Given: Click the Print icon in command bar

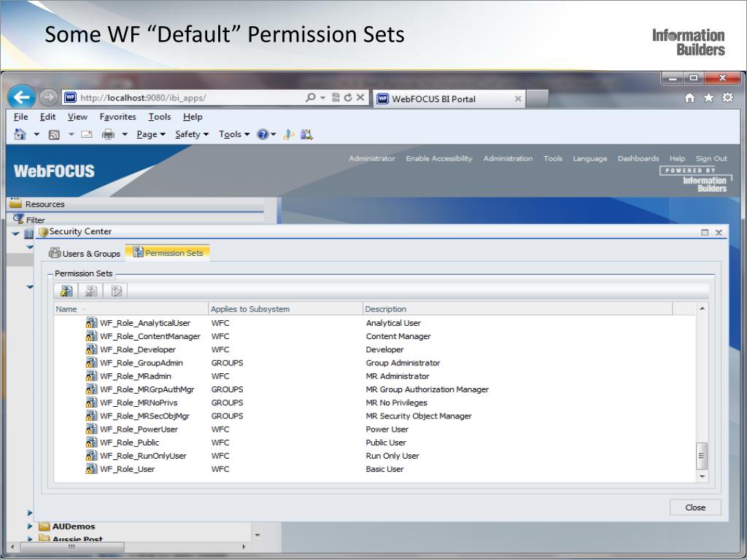Looking at the screenshot, I should pos(108,135).
